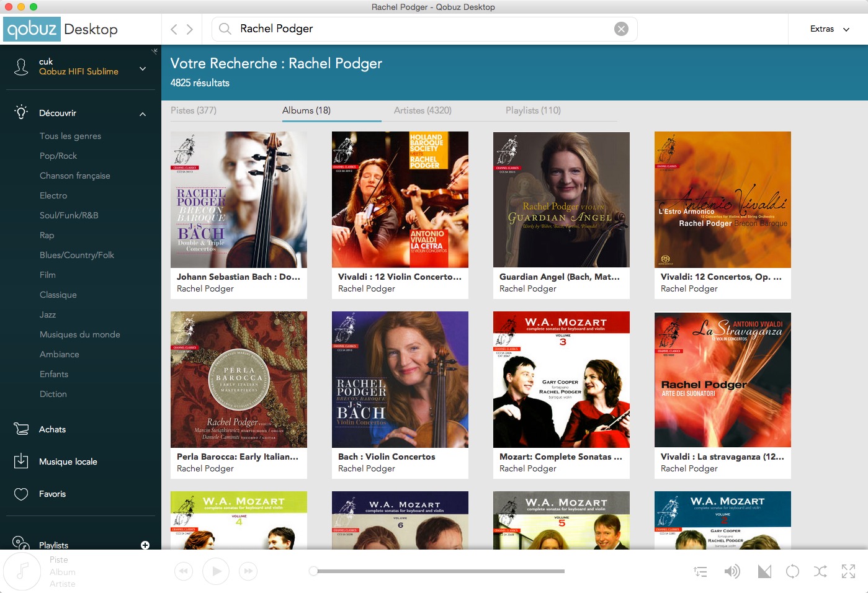The width and height of the screenshot is (868, 593).
Task: Open Favoris heart icon
Action: pyautogui.click(x=21, y=494)
